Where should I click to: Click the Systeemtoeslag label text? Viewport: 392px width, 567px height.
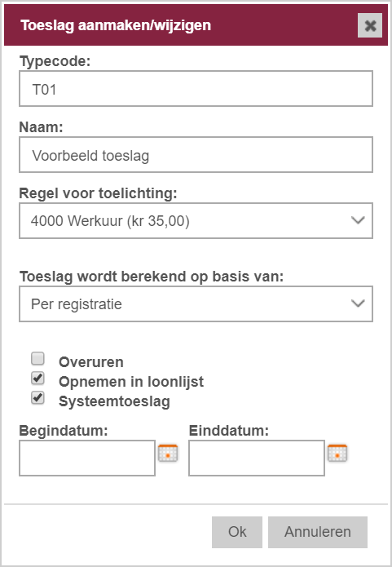pos(114,401)
